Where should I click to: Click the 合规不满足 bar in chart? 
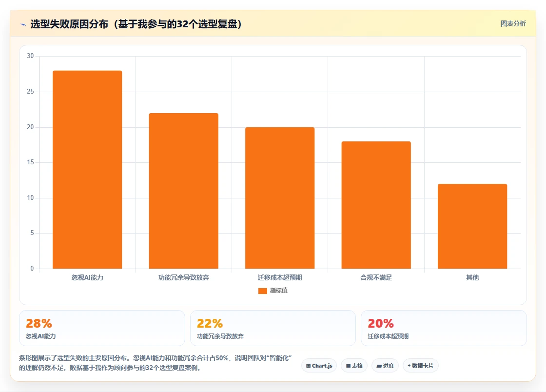(376, 205)
